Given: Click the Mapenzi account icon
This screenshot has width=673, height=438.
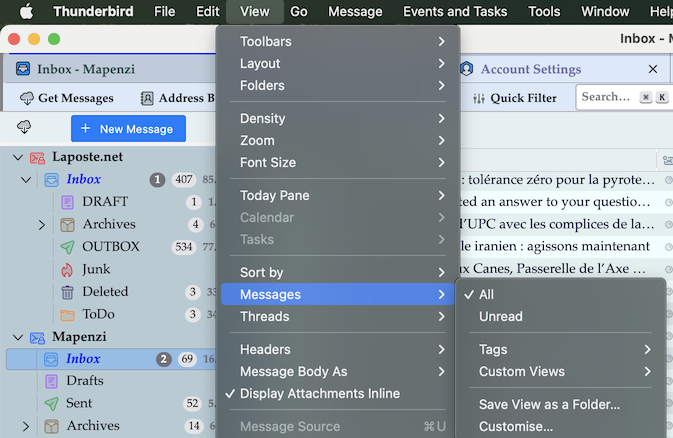Looking at the screenshot, I should 37,338.
